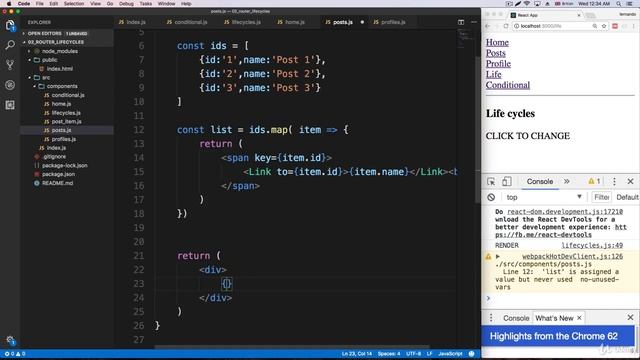Close the DevTools bottom drawer
The height and width of the screenshot is (360, 640).
pos(630,317)
